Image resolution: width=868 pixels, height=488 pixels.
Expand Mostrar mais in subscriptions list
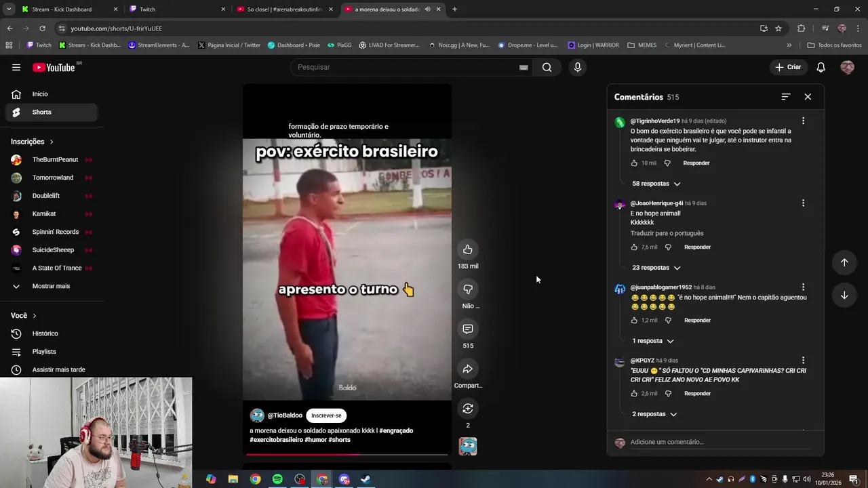pos(51,286)
